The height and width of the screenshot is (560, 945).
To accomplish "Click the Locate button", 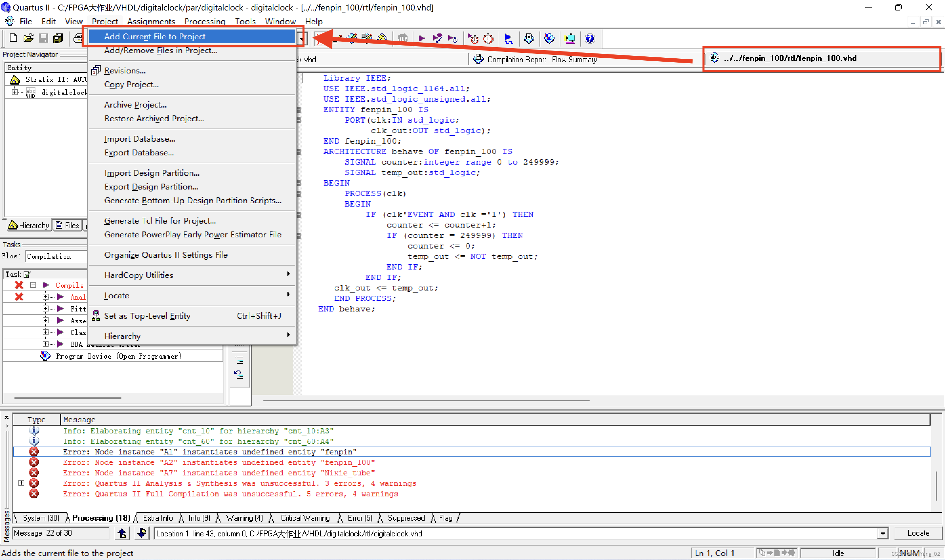I will [918, 533].
